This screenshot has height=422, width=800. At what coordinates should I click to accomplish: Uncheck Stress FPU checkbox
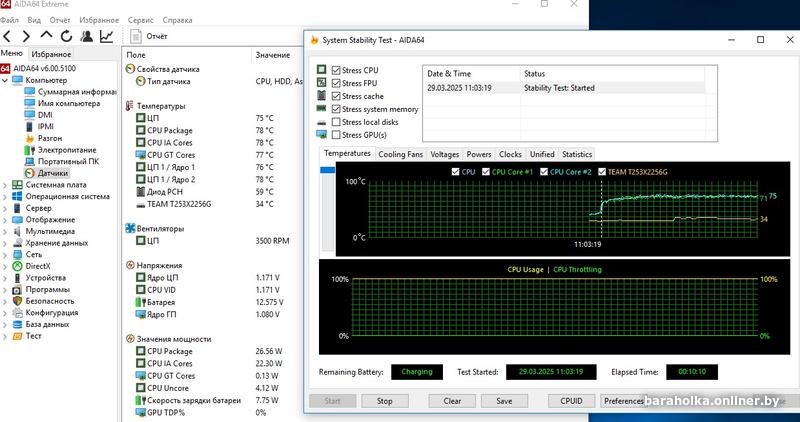click(336, 83)
